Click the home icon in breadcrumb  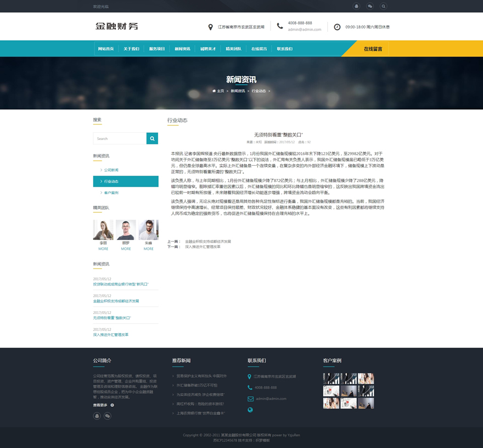[x=214, y=91]
